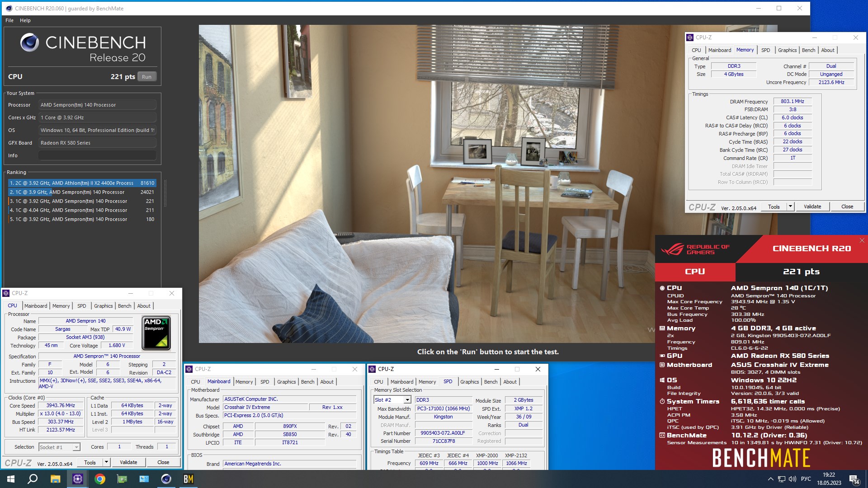Click Tools button in CPU-Z CPU window

click(x=90, y=462)
